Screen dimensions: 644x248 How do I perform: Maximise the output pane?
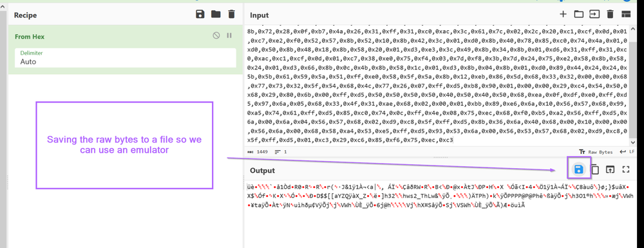[626, 169]
